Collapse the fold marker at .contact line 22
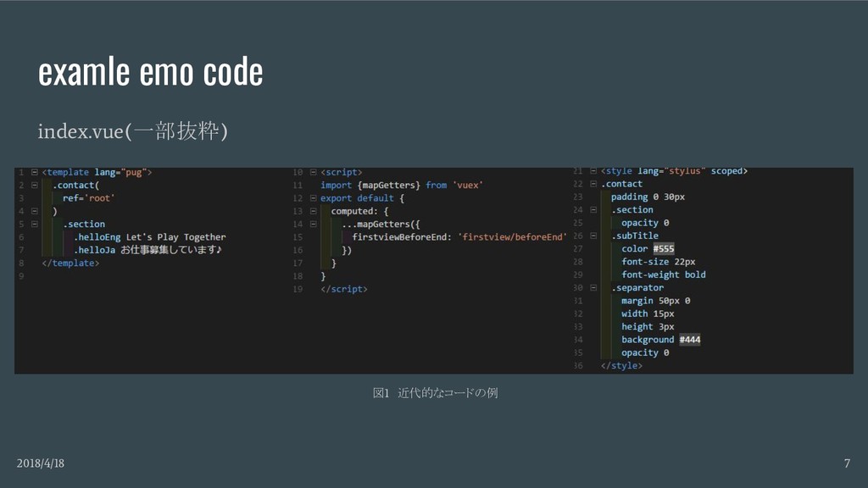The image size is (868, 488). (593, 184)
